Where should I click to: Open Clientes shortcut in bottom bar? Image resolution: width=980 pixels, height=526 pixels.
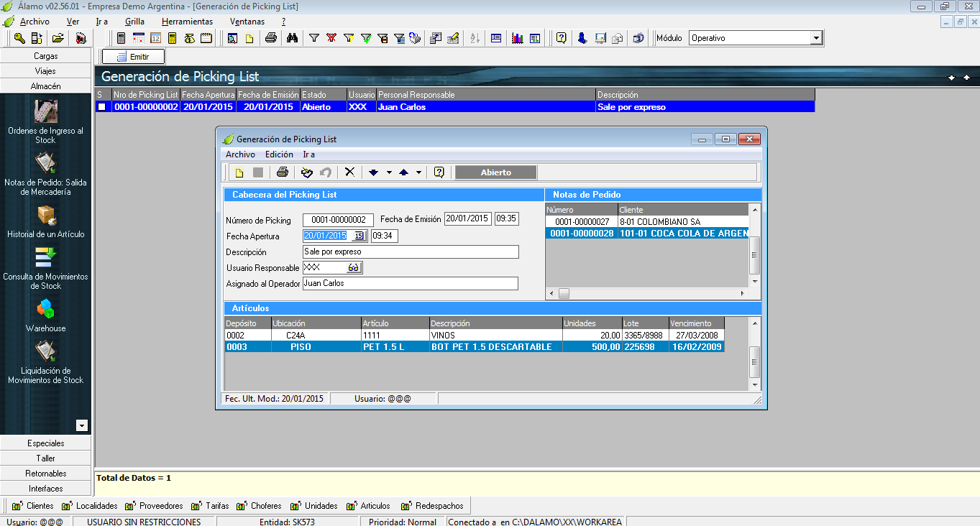(33, 506)
